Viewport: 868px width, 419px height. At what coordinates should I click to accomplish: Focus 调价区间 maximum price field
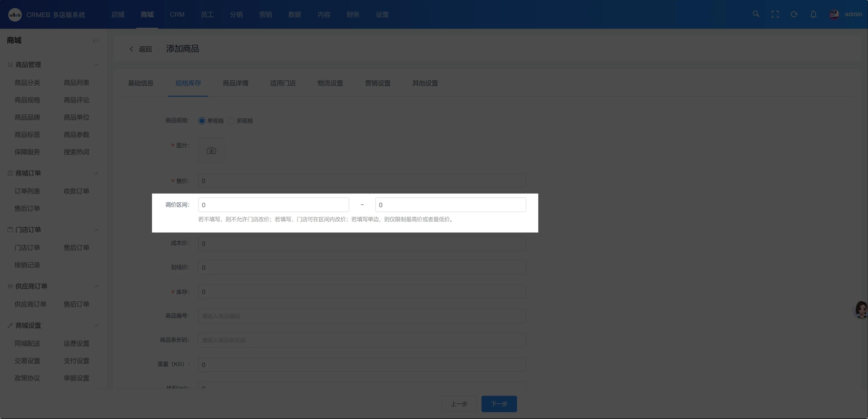[x=451, y=205]
